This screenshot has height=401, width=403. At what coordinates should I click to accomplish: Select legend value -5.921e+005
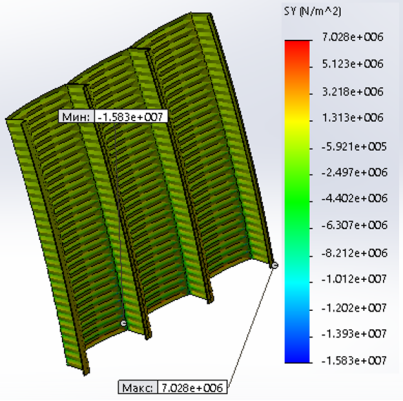[354, 146]
